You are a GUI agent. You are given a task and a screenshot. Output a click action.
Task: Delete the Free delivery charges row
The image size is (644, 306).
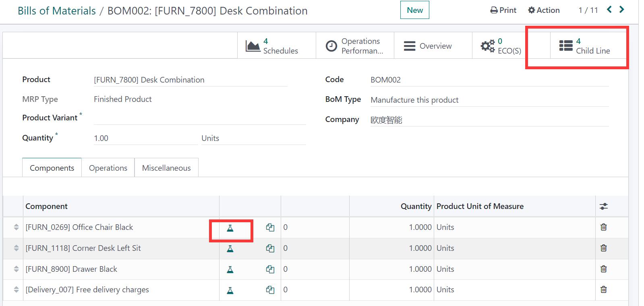603,289
